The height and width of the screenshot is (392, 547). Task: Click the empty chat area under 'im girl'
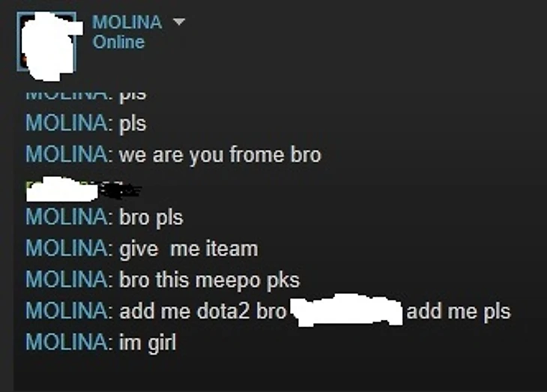(279, 372)
